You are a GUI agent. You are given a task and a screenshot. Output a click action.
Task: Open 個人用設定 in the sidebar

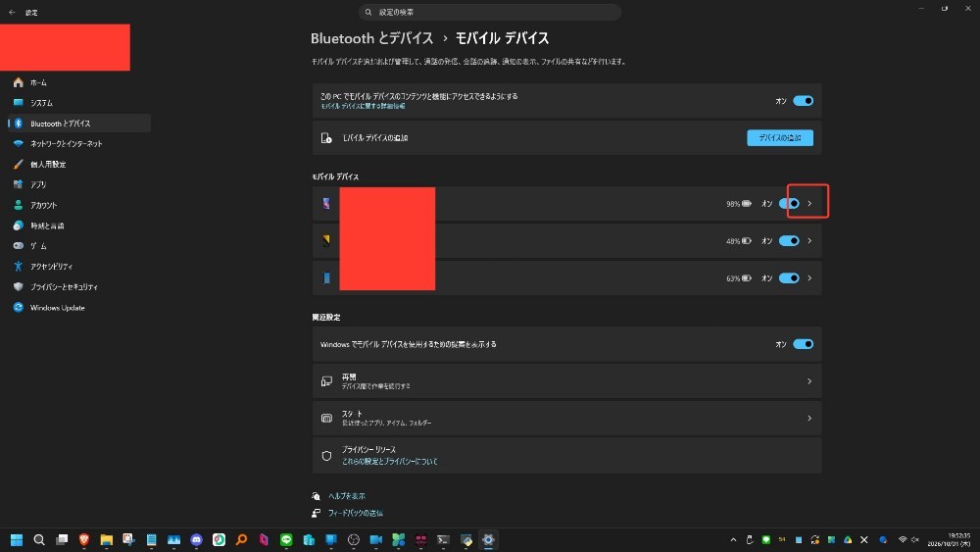78,165
